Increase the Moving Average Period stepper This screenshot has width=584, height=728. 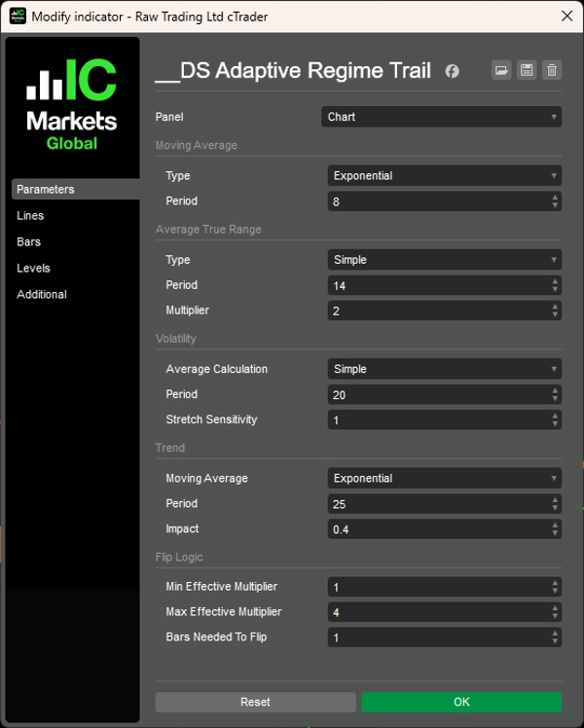555,198
